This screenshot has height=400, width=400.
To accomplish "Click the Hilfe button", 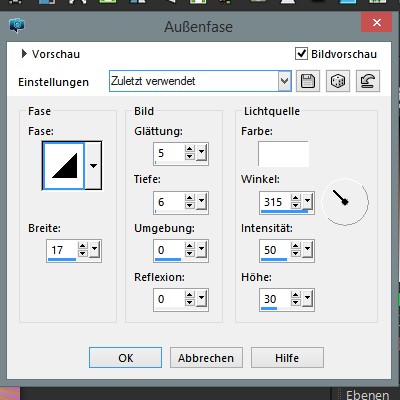I will (x=287, y=358).
